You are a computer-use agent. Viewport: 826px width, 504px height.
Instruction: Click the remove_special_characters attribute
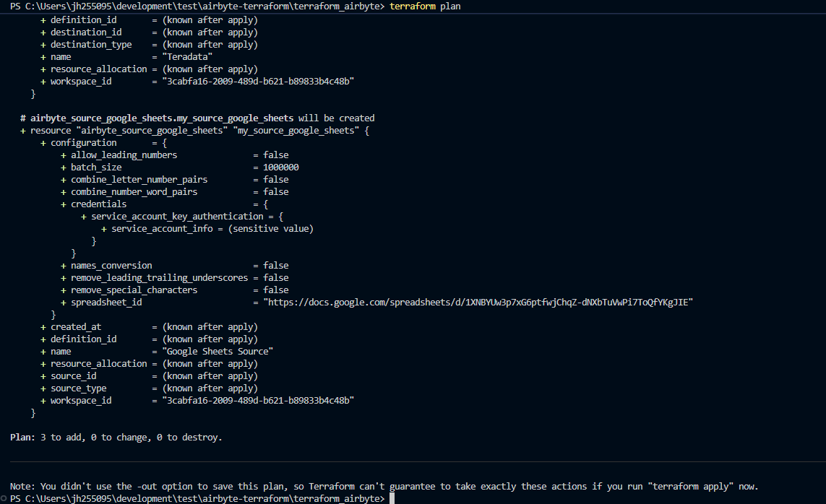[134, 290]
